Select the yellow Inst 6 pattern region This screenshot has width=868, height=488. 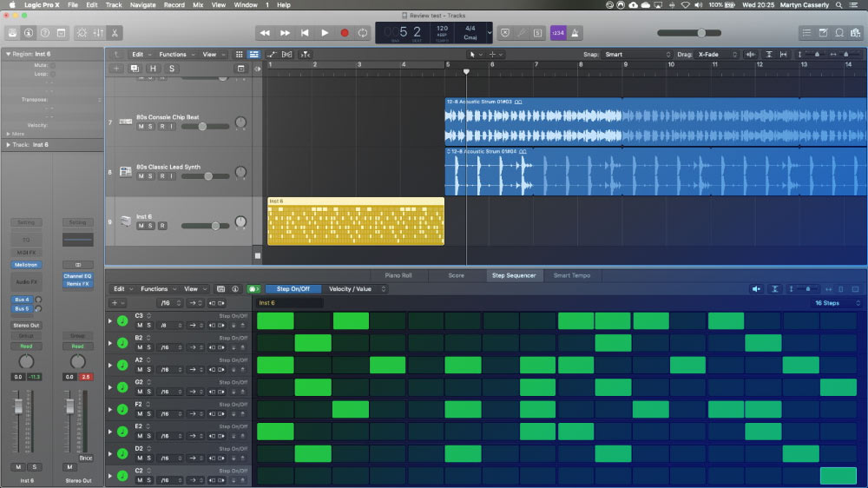coord(355,221)
